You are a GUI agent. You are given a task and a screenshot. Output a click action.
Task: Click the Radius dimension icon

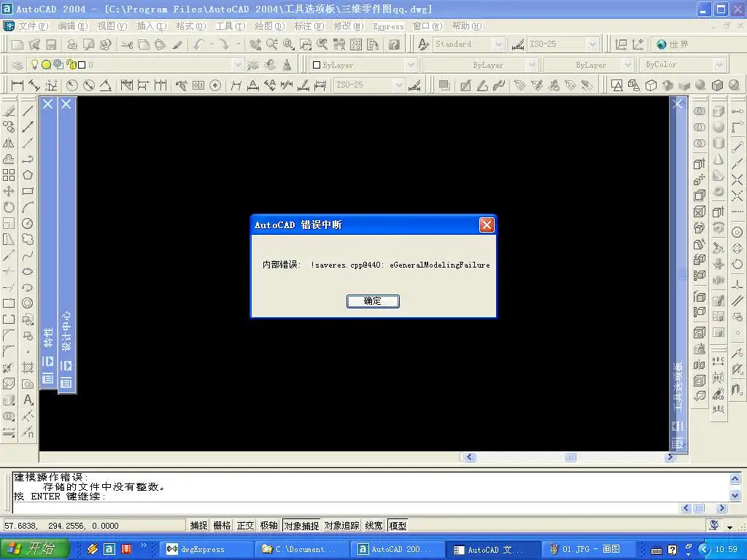click(72, 86)
